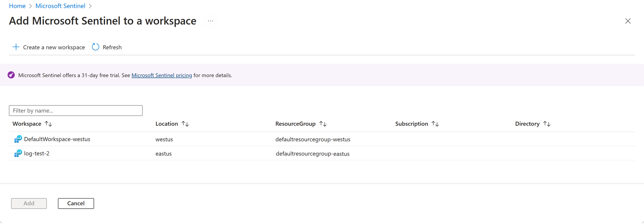Sort by Workspace column arrows

pyautogui.click(x=48, y=124)
